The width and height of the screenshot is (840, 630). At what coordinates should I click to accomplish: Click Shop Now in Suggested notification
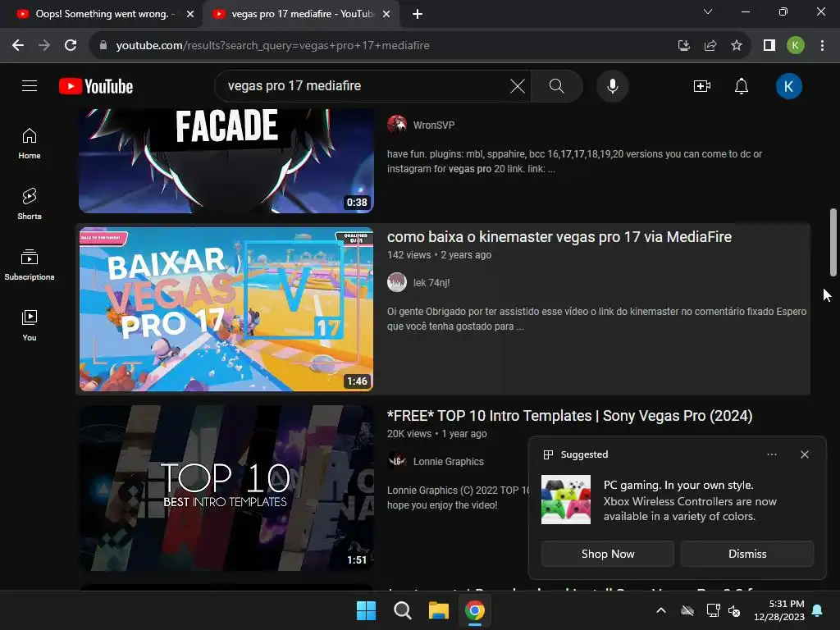[x=608, y=554]
